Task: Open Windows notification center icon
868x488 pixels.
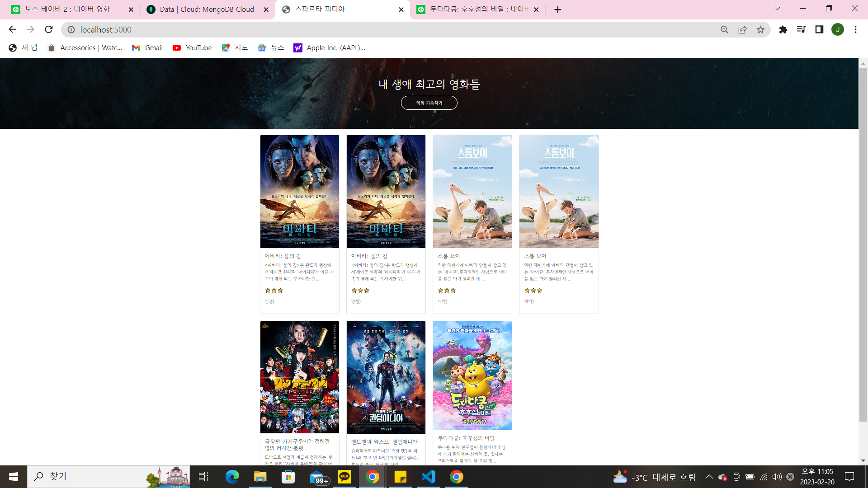Action: click(x=849, y=477)
